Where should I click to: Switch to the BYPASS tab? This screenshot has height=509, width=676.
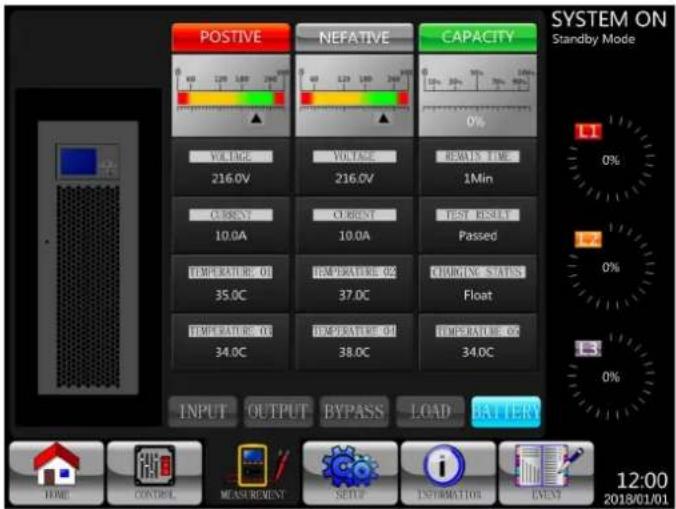coord(354,412)
